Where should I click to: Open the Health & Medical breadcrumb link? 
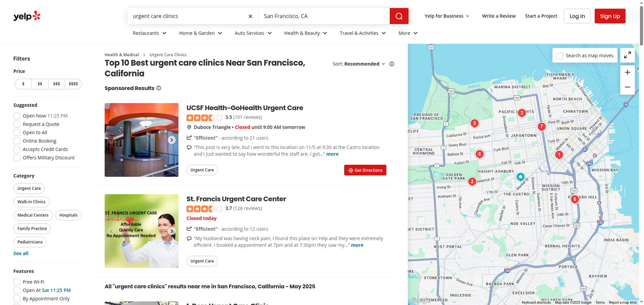tap(122, 55)
